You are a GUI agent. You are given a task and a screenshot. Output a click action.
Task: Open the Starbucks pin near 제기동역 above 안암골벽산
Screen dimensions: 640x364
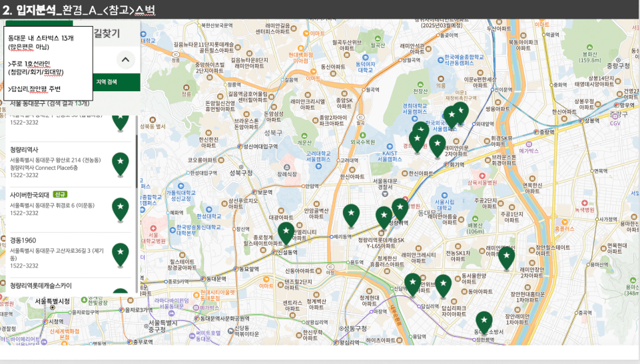tap(351, 216)
